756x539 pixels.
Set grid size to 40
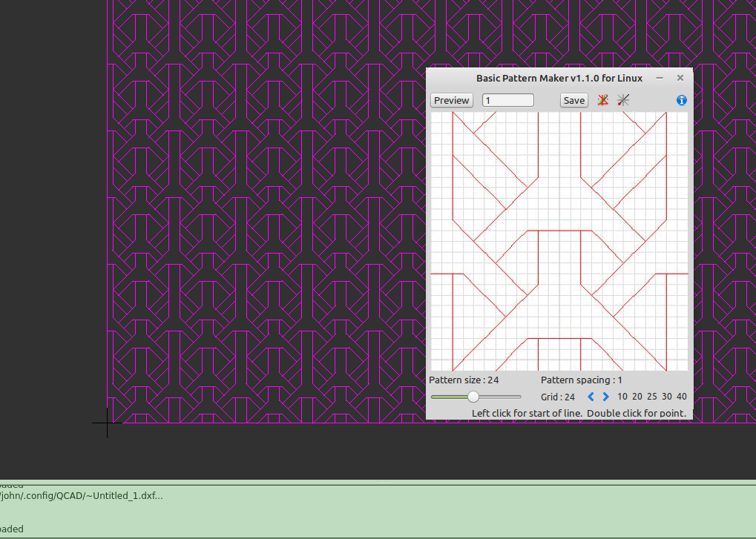pos(681,397)
